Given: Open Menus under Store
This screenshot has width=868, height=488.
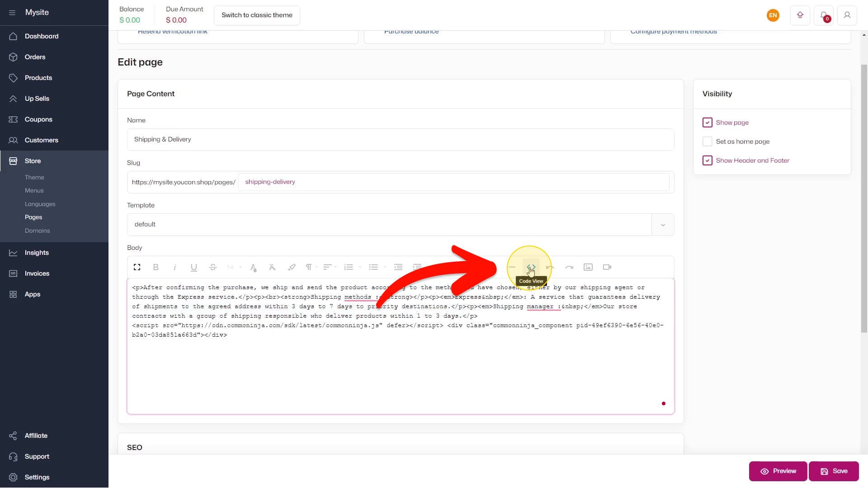Looking at the screenshot, I should (34, 191).
